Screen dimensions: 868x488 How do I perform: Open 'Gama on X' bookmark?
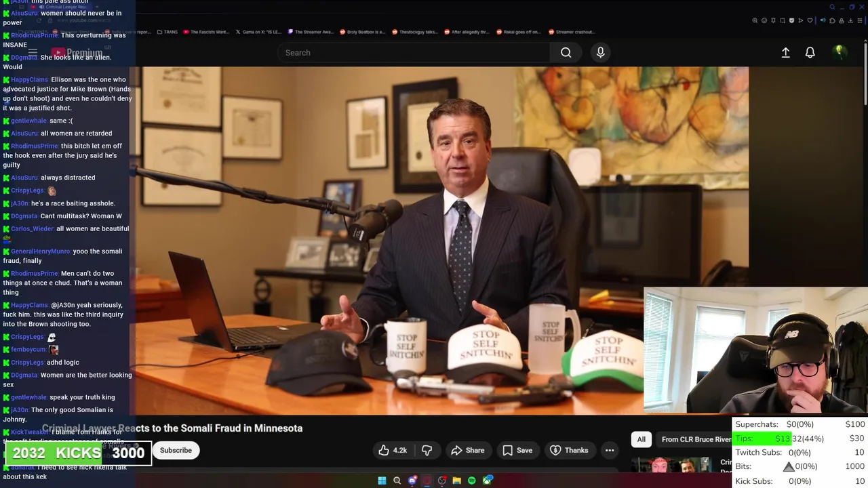click(258, 32)
